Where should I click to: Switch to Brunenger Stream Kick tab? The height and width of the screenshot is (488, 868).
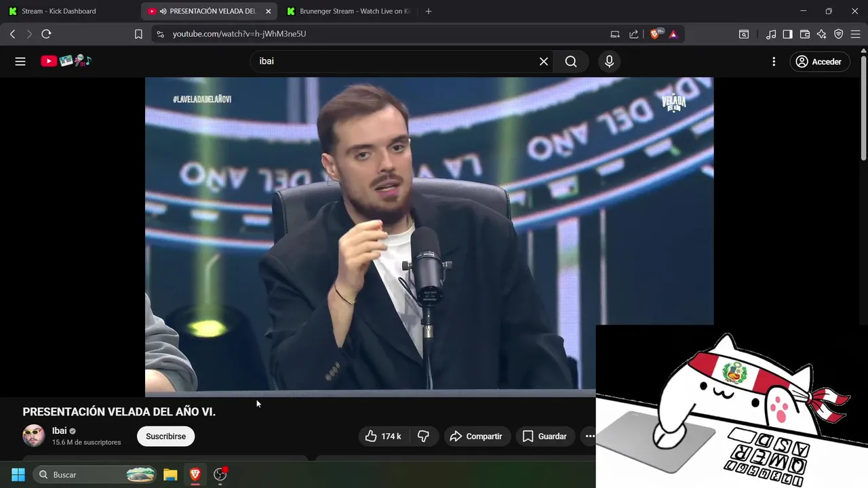348,11
